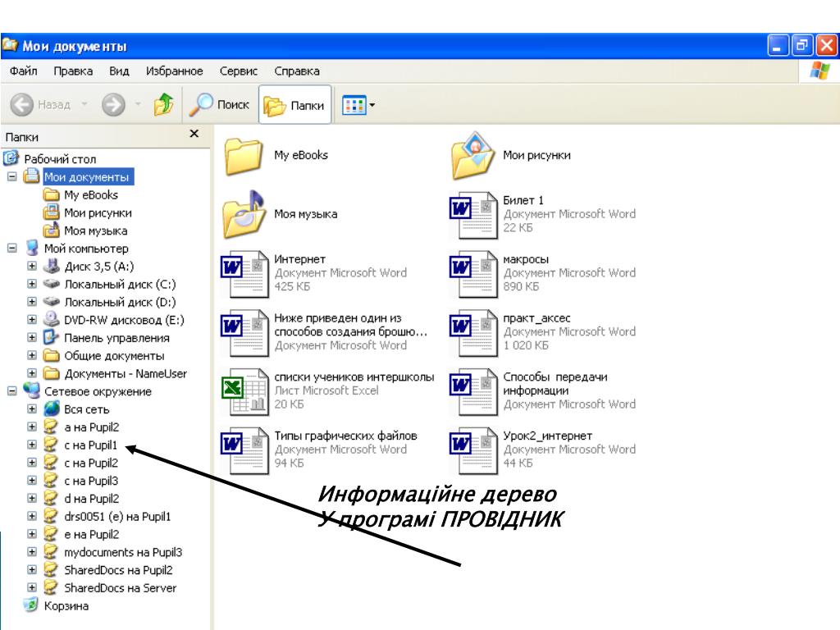
Task: Expand the Панель управления node
Action: [32, 337]
